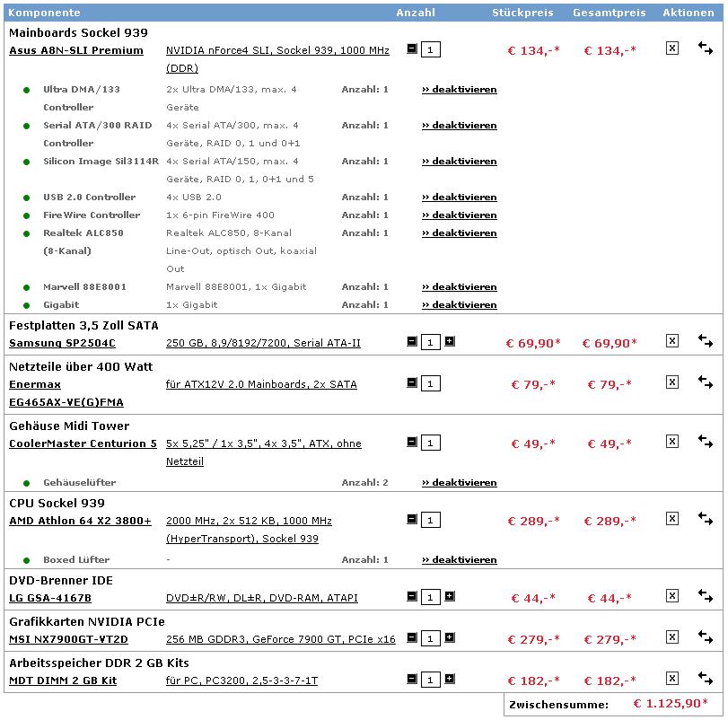Open the MSI NX7900GT-VT2D product link
Screen dimensions: 728x720
[x=68, y=639]
